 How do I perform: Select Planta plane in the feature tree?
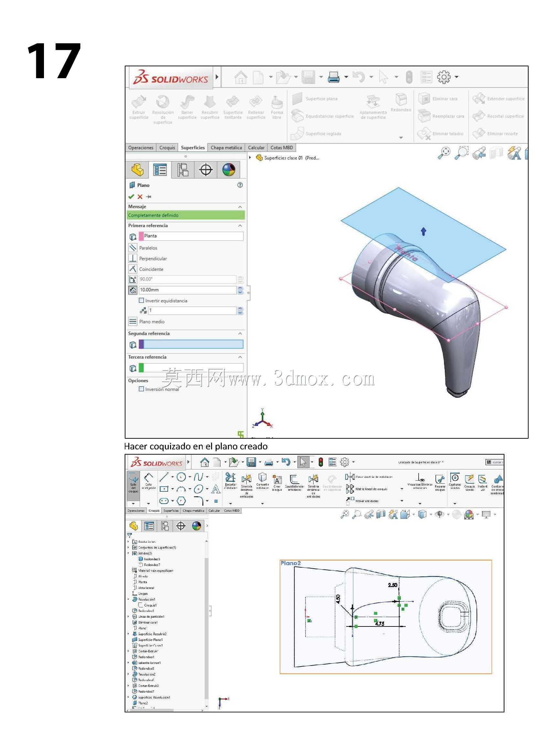tap(140, 582)
